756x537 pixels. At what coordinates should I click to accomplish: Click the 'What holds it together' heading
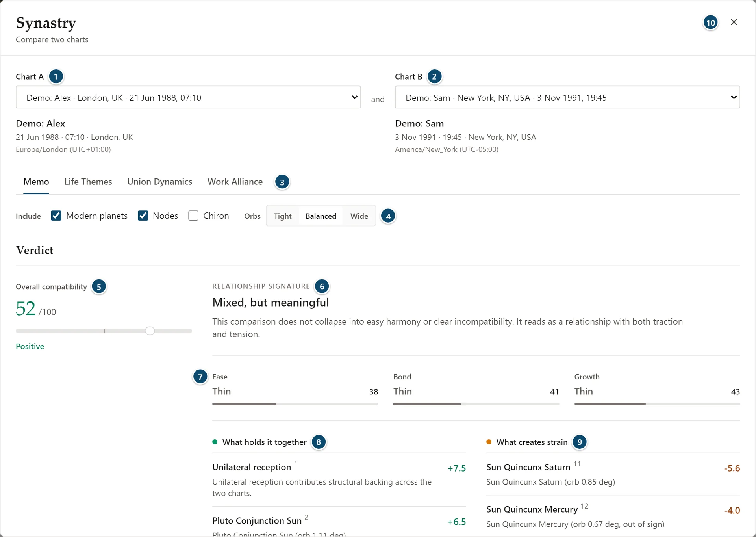pyautogui.click(x=264, y=442)
